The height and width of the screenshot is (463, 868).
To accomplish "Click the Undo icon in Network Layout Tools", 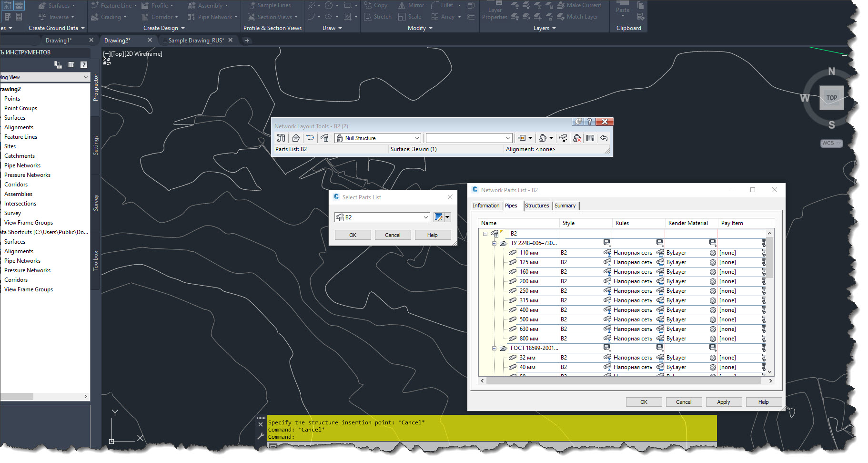I will click(604, 138).
